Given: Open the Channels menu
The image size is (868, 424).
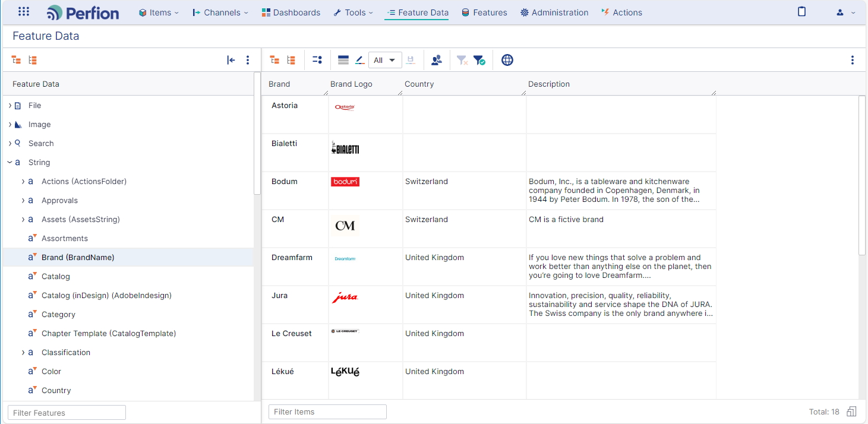Looking at the screenshot, I should [x=220, y=12].
